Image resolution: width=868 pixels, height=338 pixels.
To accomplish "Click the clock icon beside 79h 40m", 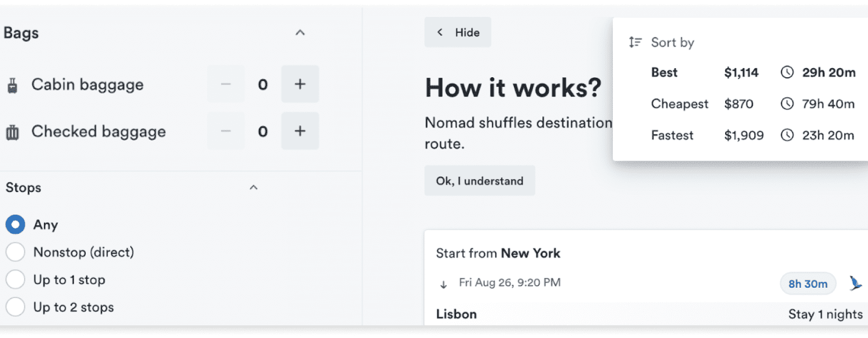I will click(x=787, y=104).
